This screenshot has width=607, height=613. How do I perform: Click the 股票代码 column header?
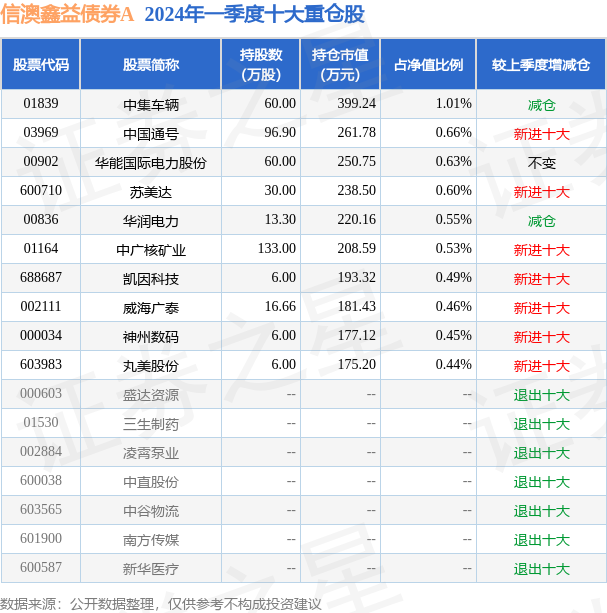coord(41,65)
